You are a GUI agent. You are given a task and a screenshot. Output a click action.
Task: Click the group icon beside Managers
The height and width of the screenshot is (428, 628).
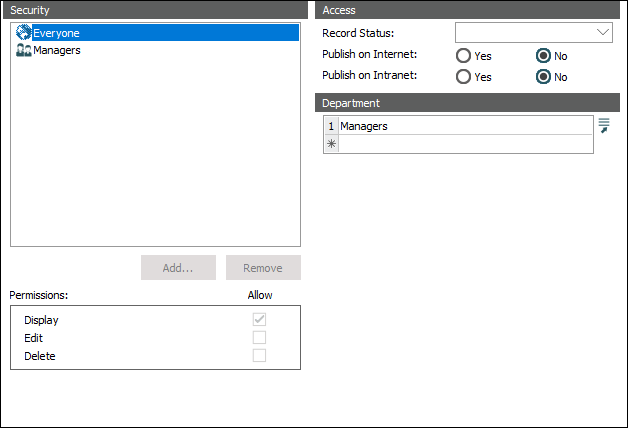(24, 50)
